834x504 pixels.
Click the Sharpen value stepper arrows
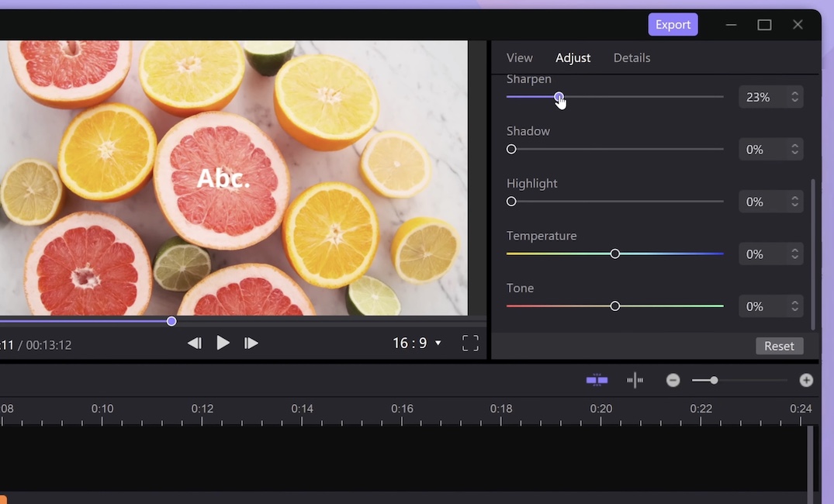[x=794, y=97]
